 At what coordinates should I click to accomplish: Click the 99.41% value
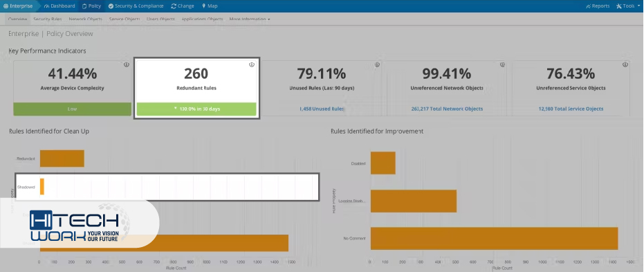tap(447, 74)
